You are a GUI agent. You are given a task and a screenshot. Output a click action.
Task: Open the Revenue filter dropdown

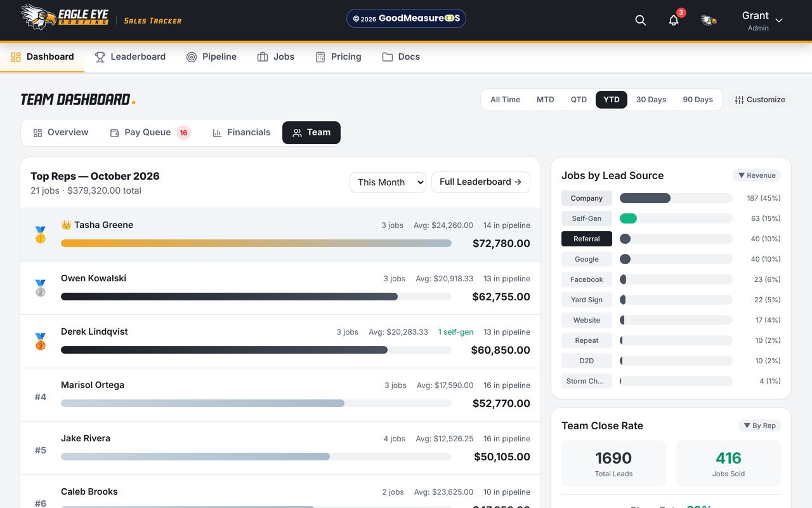(757, 175)
